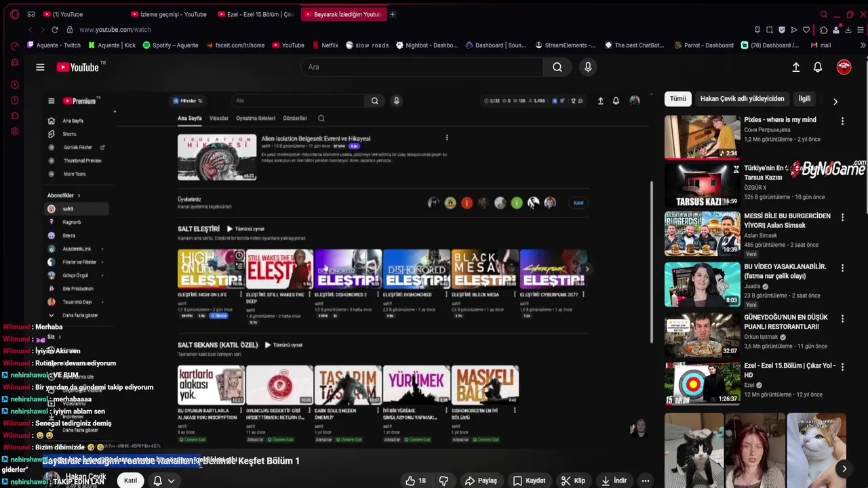
Task: Open the Pixies - where is my mind thumbnail
Action: (x=702, y=137)
